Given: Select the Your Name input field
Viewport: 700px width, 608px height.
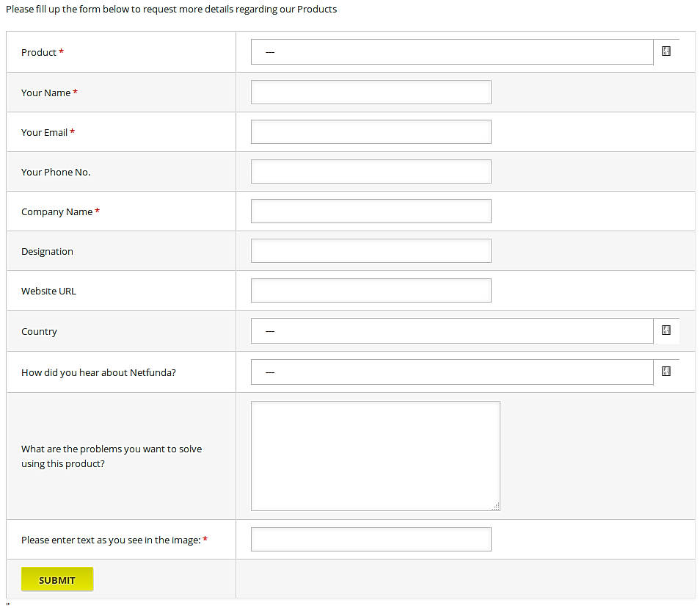Looking at the screenshot, I should pos(371,92).
